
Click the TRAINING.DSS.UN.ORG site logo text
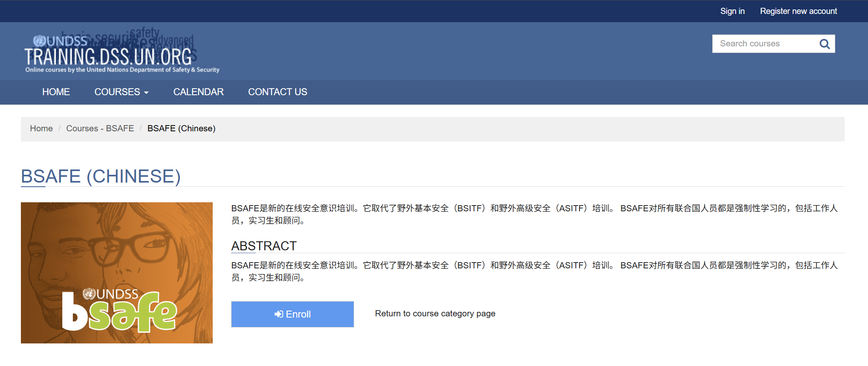click(x=108, y=57)
